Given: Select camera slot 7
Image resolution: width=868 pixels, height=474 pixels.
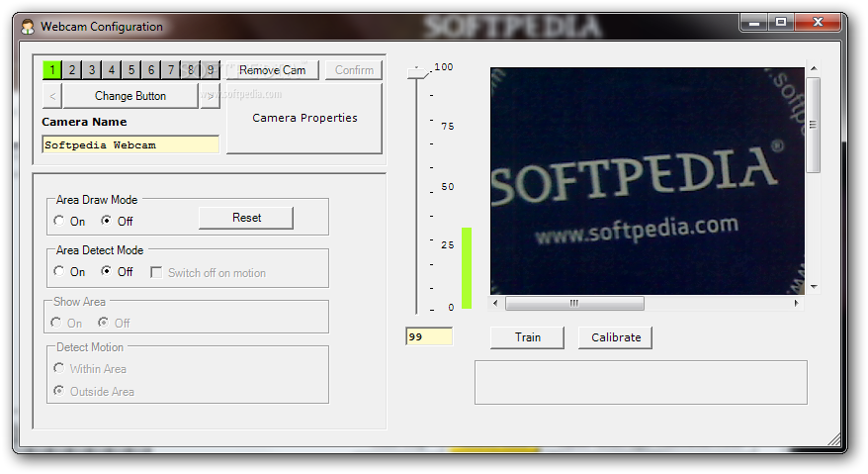Looking at the screenshot, I should (x=170, y=70).
